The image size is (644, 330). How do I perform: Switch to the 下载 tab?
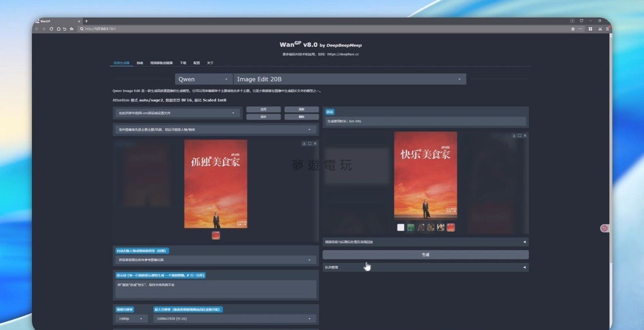[x=183, y=63]
